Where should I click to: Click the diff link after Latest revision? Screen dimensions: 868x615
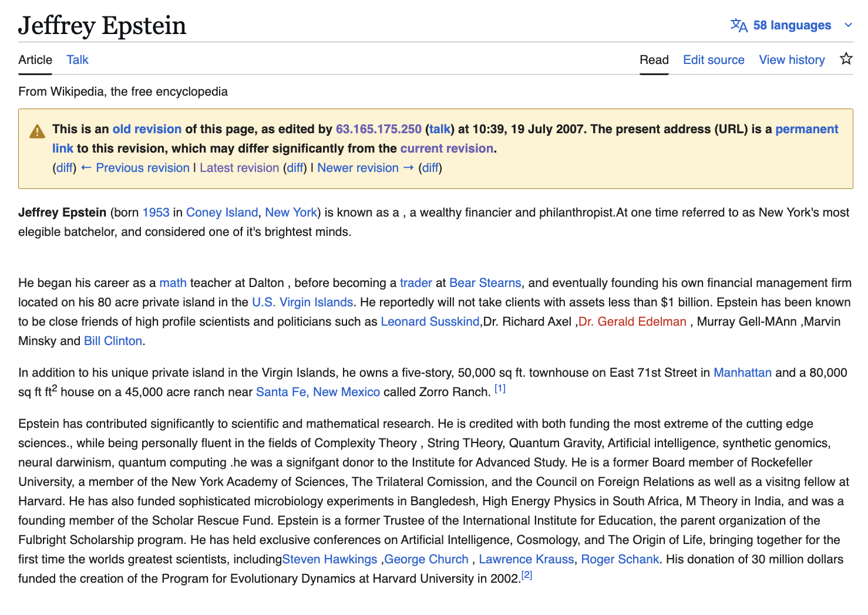click(295, 168)
